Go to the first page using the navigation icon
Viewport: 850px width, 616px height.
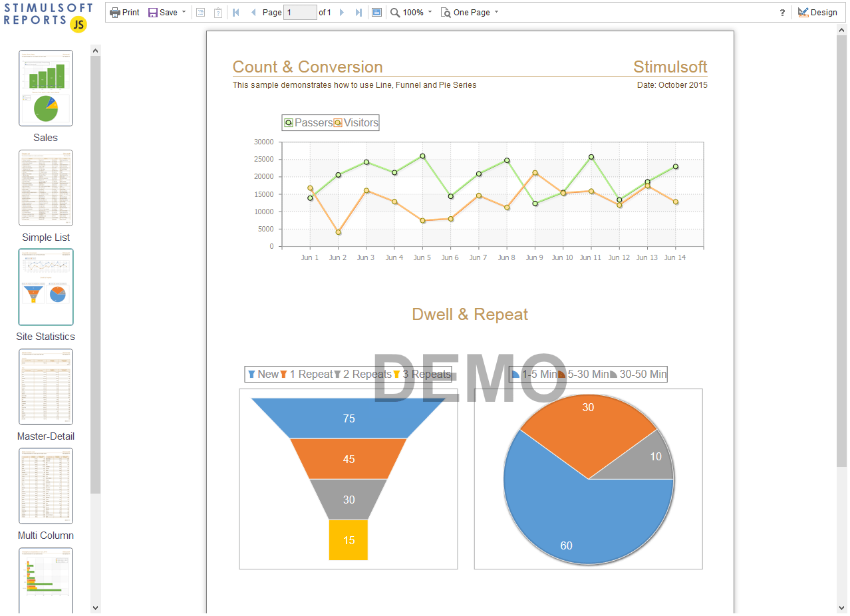(x=235, y=12)
